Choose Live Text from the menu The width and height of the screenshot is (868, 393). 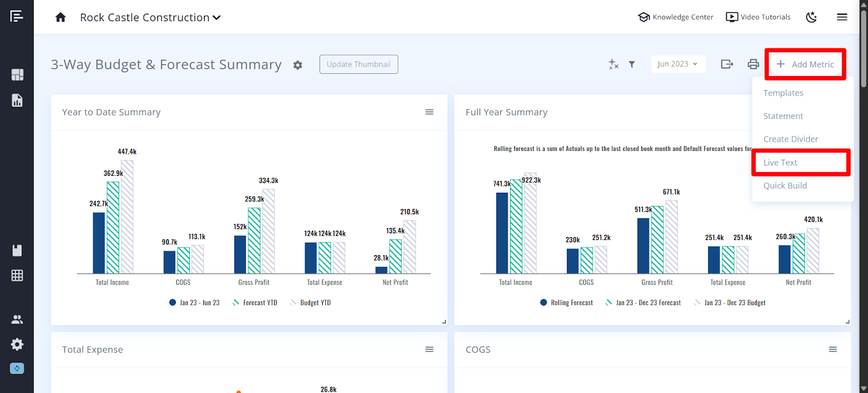pyautogui.click(x=781, y=163)
